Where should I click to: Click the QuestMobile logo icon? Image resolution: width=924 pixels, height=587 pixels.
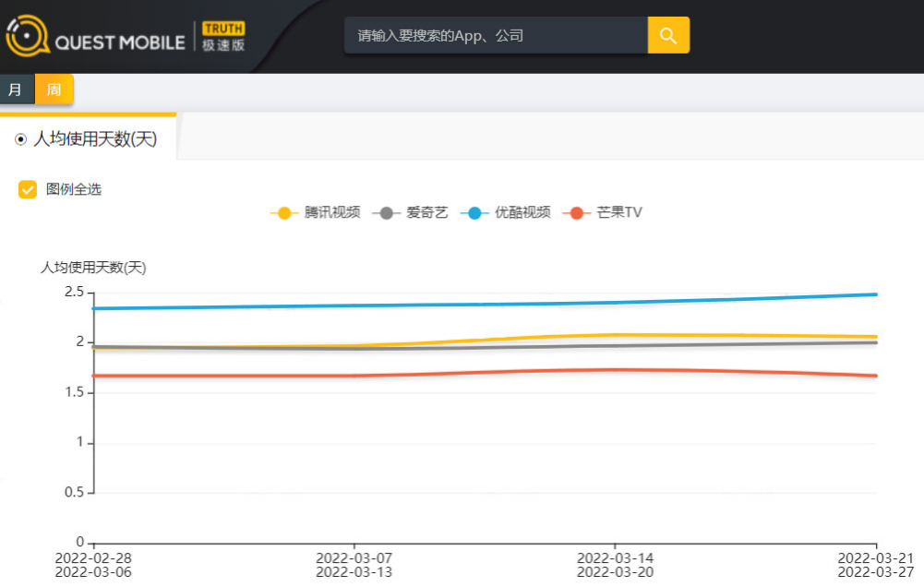[27, 36]
